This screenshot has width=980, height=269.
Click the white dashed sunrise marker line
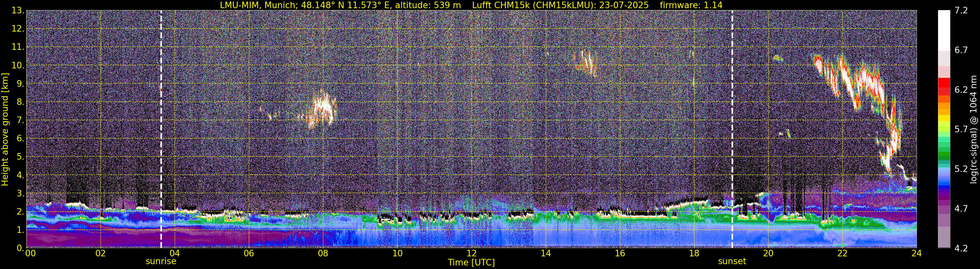[161, 129]
